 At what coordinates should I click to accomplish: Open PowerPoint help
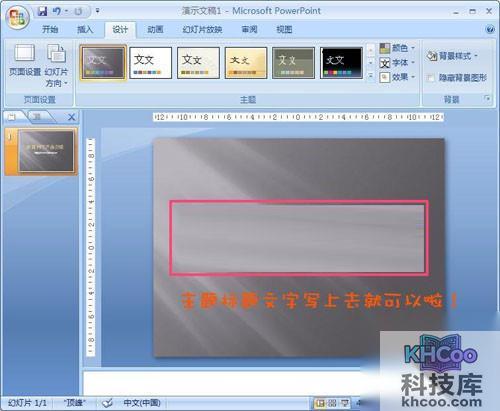point(490,29)
